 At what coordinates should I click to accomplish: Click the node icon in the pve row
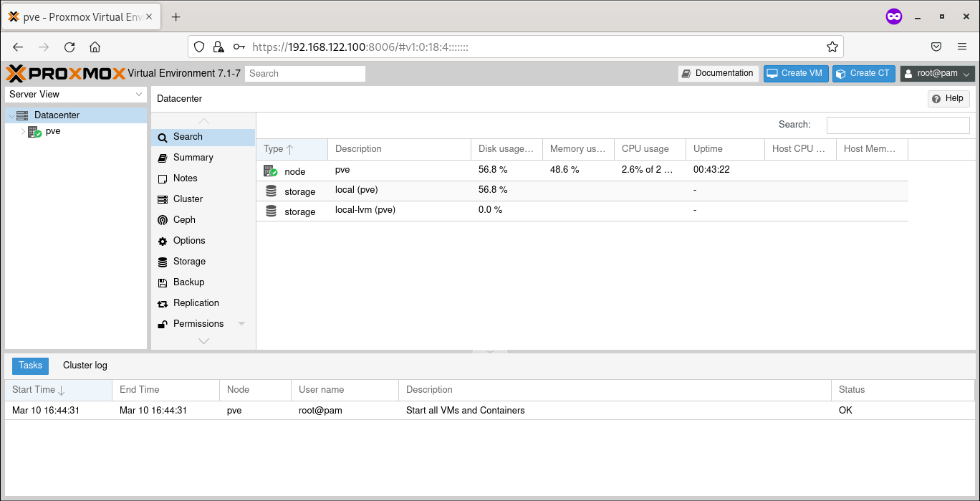270,171
